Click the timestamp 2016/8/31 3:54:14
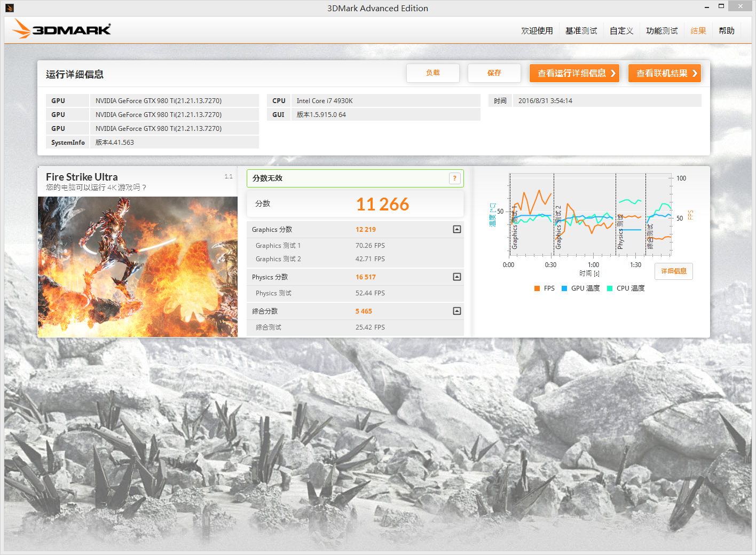The image size is (756, 555). click(545, 101)
